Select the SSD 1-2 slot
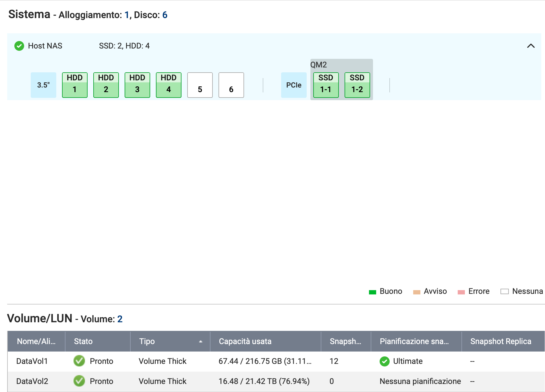Image resolution: width=545 pixels, height=392 pixels. click(357, 85)
